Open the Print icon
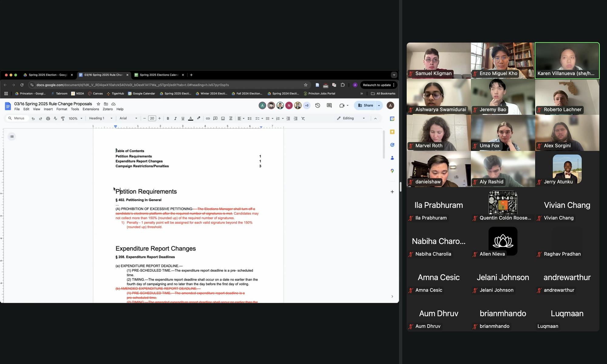Image resolution: width=607 pixels, height=364 pixels. pos(48,118)
